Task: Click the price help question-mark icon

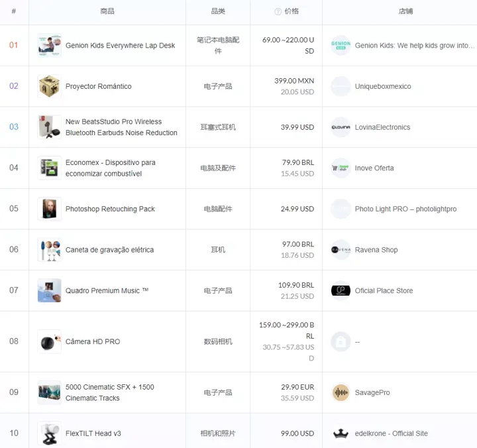Action: coord(278,11)
